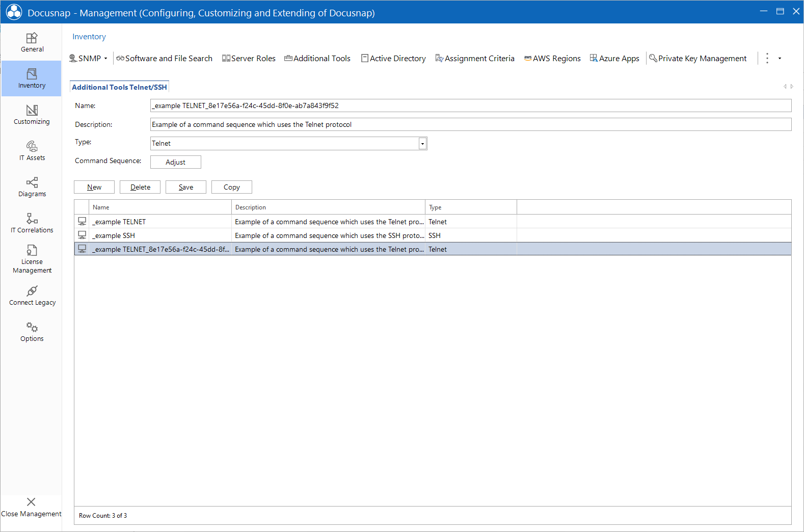Click the grid top-left selector cell
The height and width of the screenshot is (532, 804).
point(82,207)
